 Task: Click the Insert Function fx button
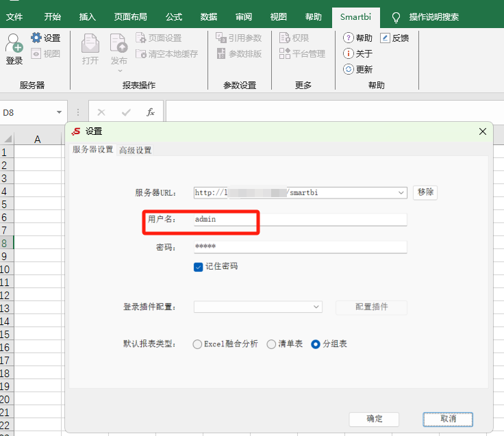151,112
